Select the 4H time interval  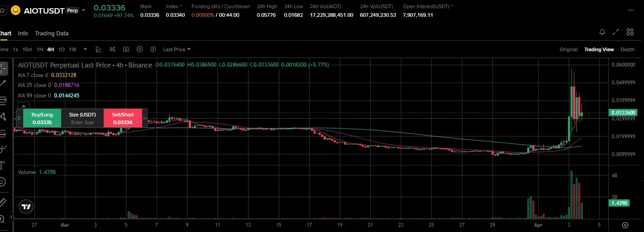[x=50, y=49]
